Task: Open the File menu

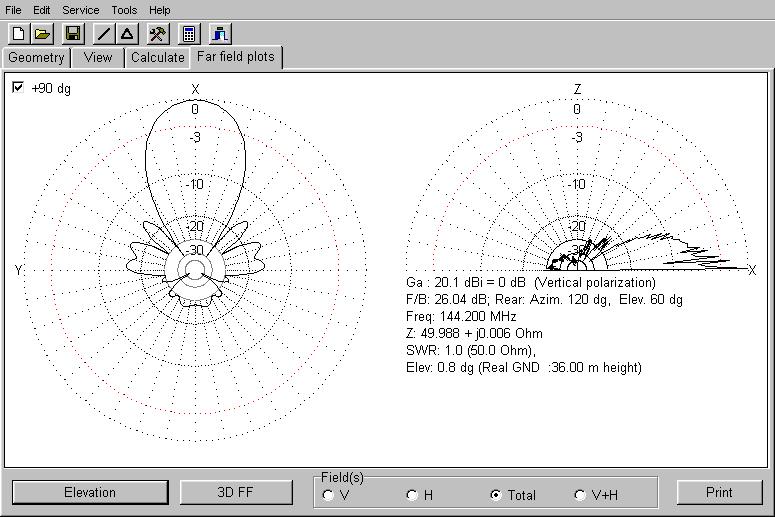Action: (x=13, y=10)
